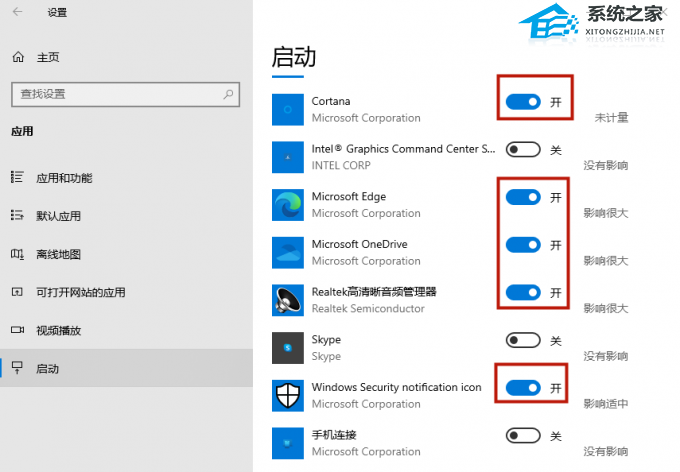Screen dimensions: 680x472
Task: Enable Intel Graphics Command Center startup
Action: (523, 150)
